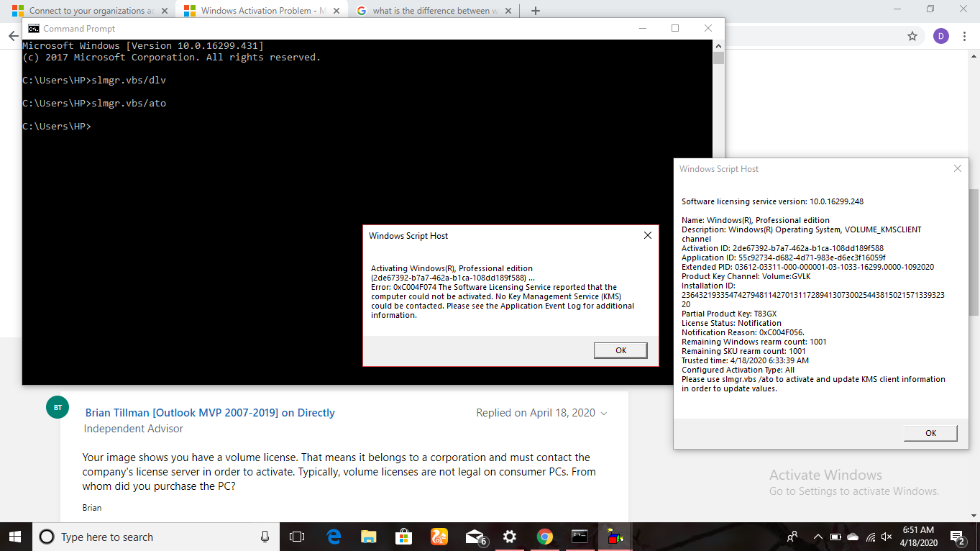Click the muted volume speaker icon
Image resolution: width=980 pixels, height=551 pixels.
click(887, 537)
